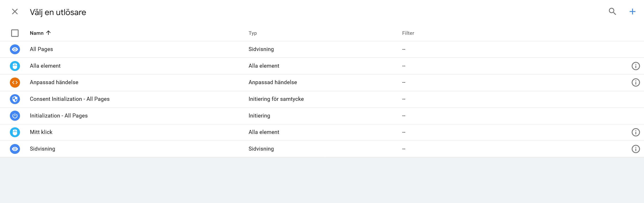The width and height of the screenshot is (644, 203).
Task: Create a new trigger with the plus icon
Action: pyautogui.click(x=632, y=12)
